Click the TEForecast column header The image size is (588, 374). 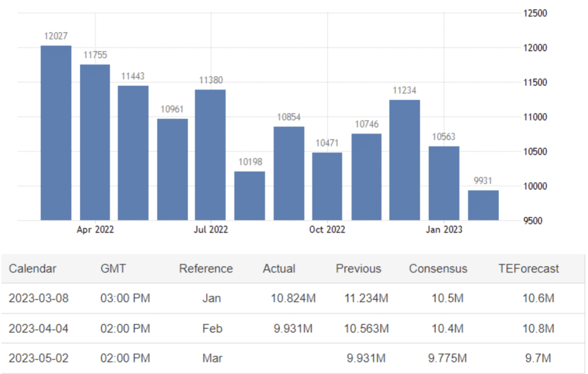(x=529, y=269)
